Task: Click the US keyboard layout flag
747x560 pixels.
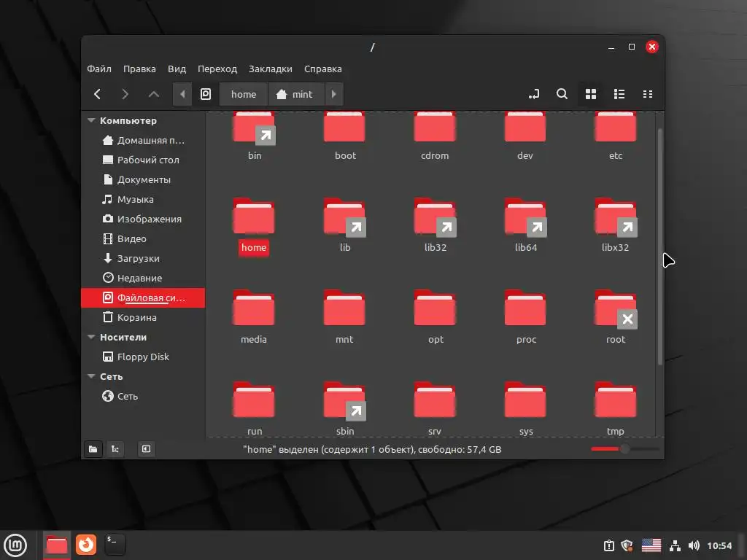Action: click(651, 545)
